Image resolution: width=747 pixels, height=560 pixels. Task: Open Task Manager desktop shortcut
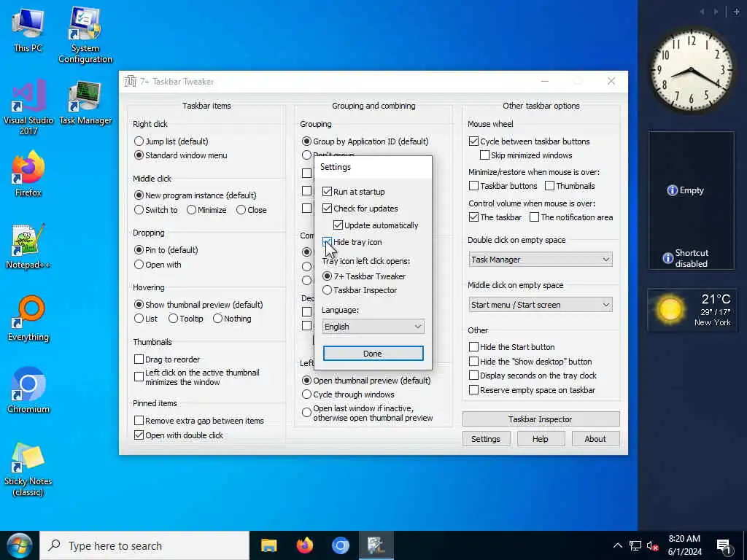[85, 103]
